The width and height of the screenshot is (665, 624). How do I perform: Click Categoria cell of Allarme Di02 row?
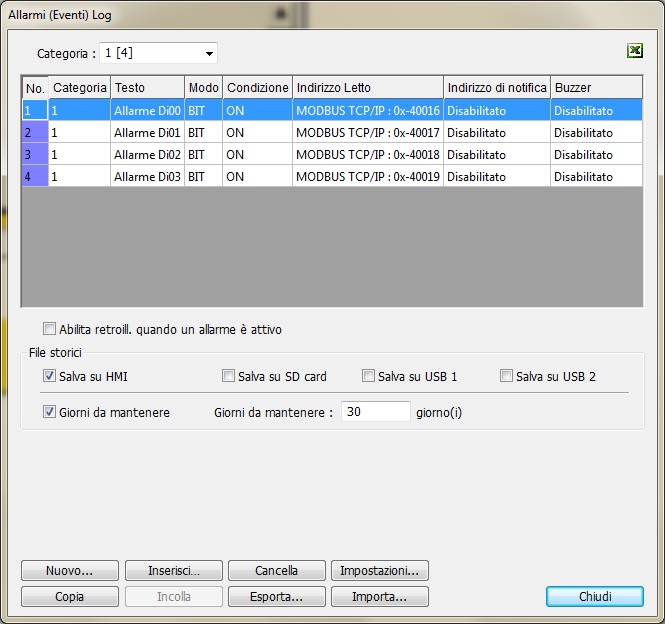(x=80, y=154)
